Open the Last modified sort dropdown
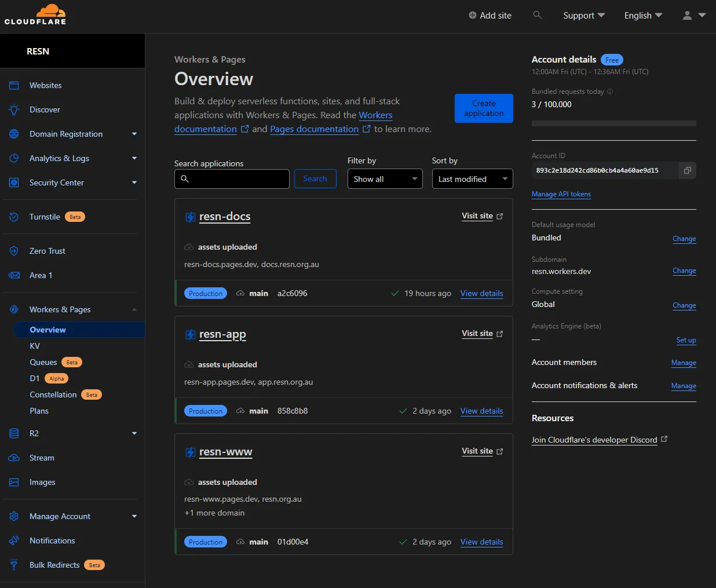 click(472, 179)
